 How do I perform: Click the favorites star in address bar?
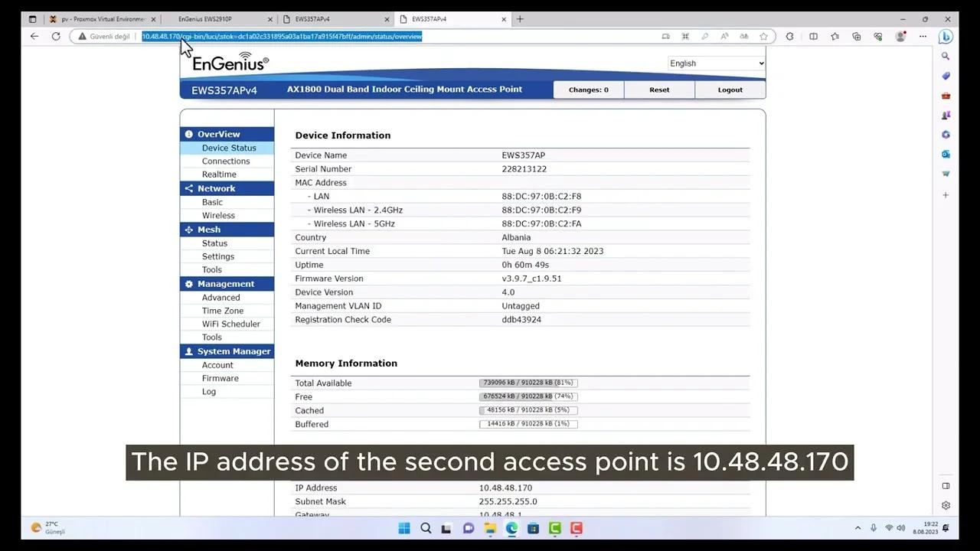(x=763, y=36)
